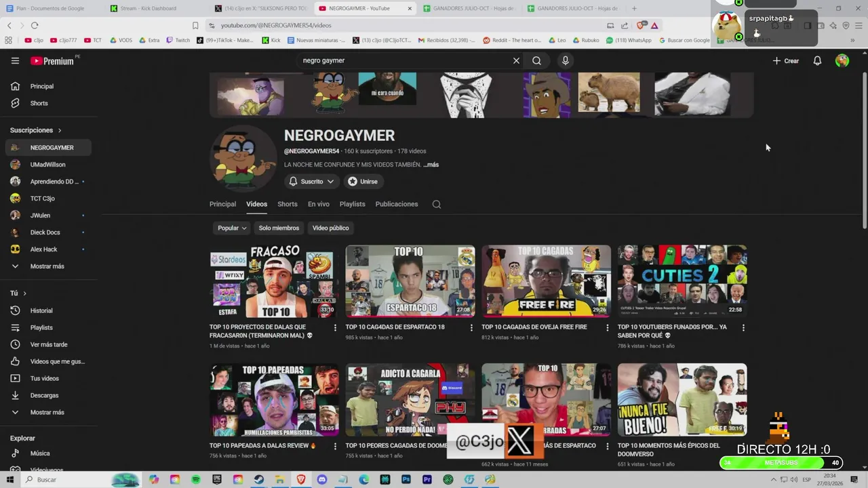
Task: Expand channel description with ...más
Action: (x=431, y=165)
